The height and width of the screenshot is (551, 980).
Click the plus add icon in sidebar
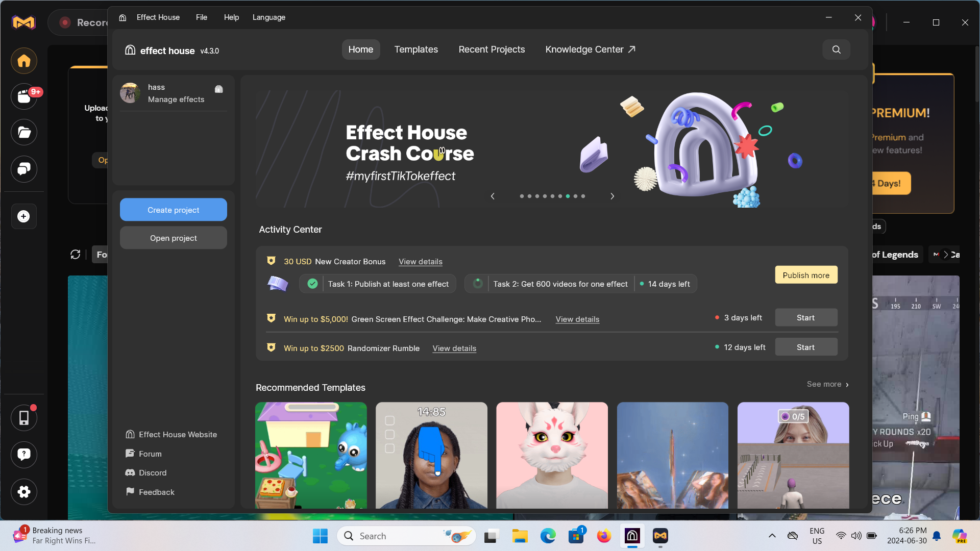(24, 216)
